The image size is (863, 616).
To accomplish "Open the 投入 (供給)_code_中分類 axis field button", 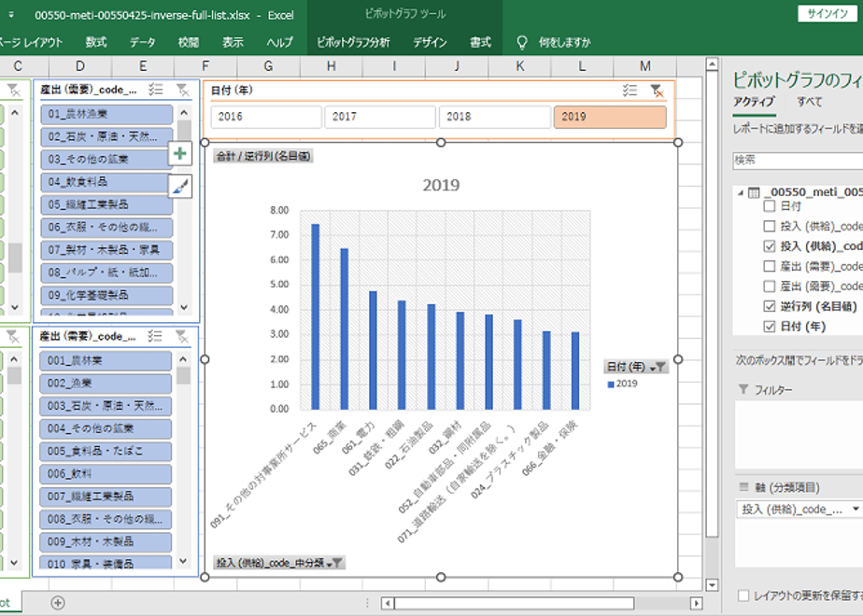I will [279, 563].
